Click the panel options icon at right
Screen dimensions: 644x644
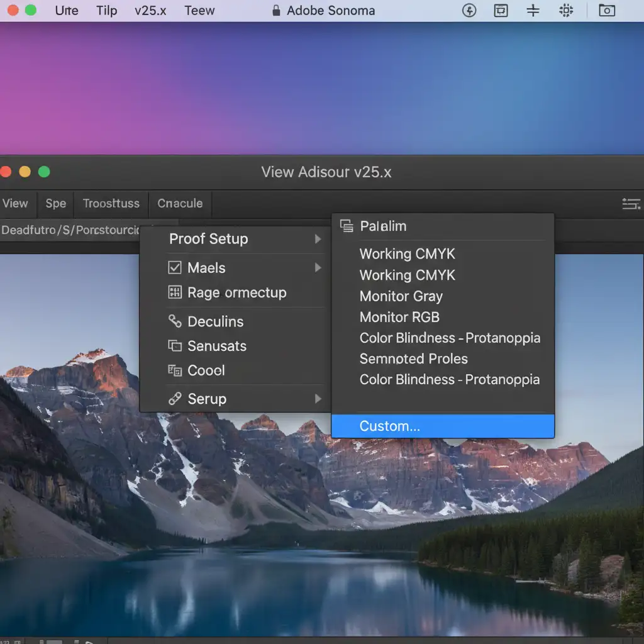(630, 203)
